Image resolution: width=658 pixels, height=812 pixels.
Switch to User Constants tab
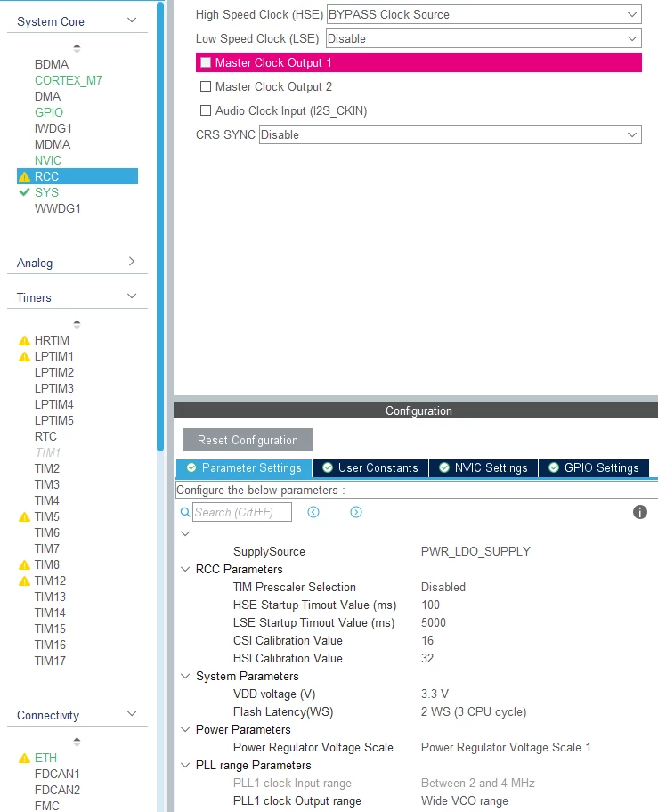(x=370, y=468)
